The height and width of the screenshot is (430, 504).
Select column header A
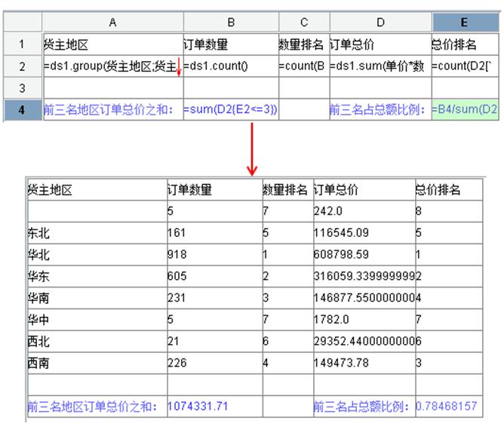click(x=112, y=22)
